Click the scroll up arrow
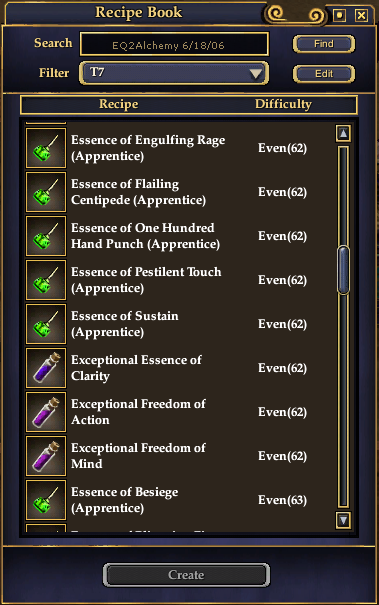This screenshot has width=379, height=605. click(343, 134)
